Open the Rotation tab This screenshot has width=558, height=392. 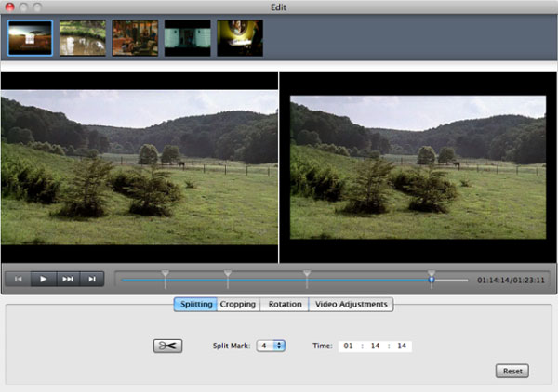(x=285, y=304)
